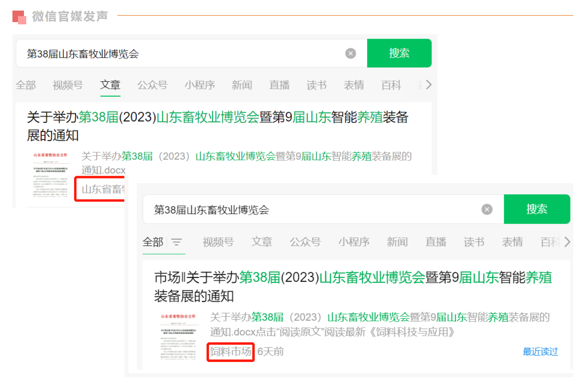Image resolution: width=588 pixels, height=385 pixels.
Task: Select 全部 tab in upper panel
Action: (26, 85)
